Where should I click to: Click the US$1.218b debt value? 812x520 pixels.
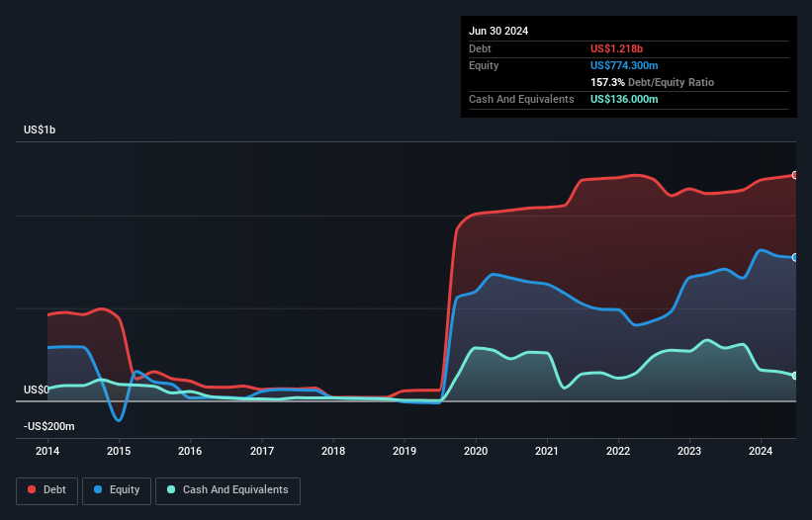(616, 48)
